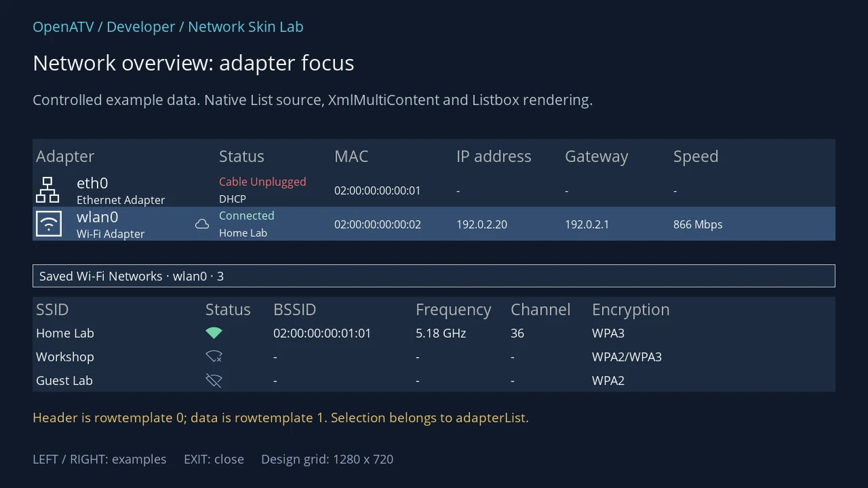This screenshot has height=488, width=868.
Task: Click MAC address 02:00:00:00:00:02
Action: (377, 224)
